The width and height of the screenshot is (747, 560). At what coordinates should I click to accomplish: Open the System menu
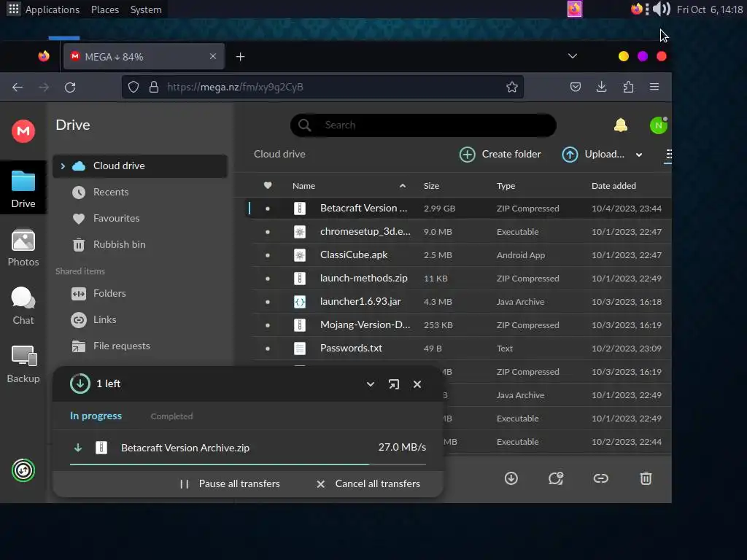pos(146,9)
